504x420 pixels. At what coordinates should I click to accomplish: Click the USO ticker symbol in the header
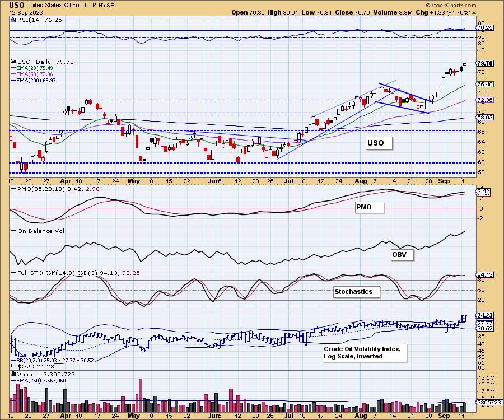17,5
